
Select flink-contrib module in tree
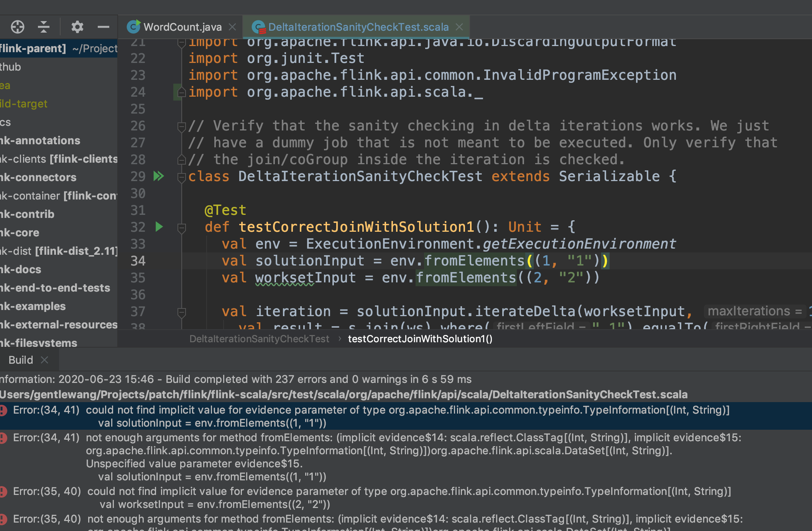click(x=59, y=214)
